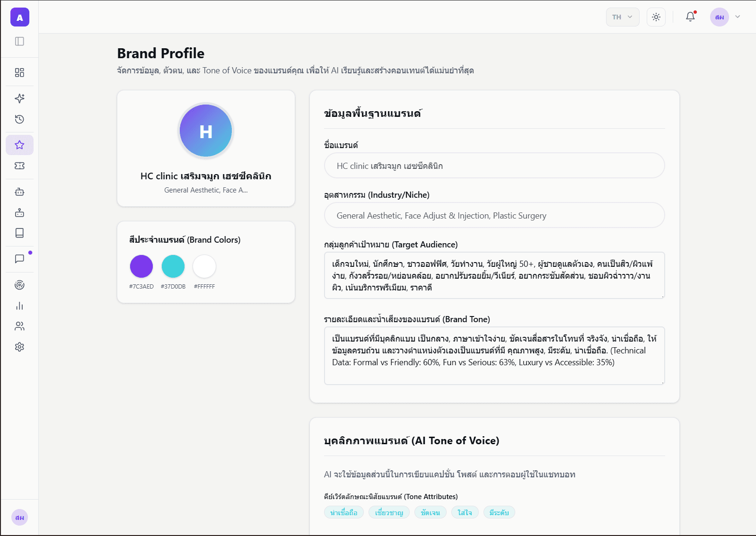Open the ticket coupon sidebar icon
Viewport: 756px width, 536px height.
pos(19,166)
